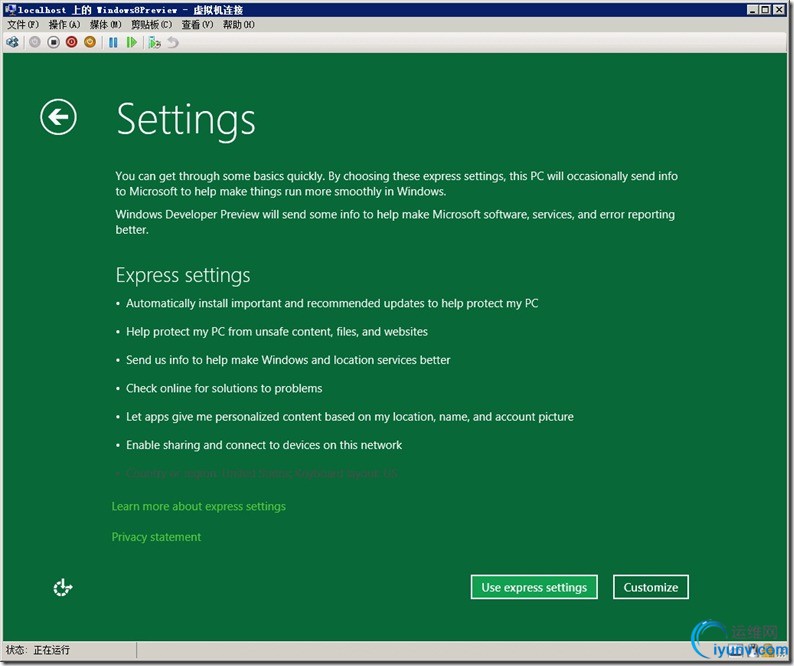
Task: Shut down the VM with the red power icon
Action: point(71,43)
